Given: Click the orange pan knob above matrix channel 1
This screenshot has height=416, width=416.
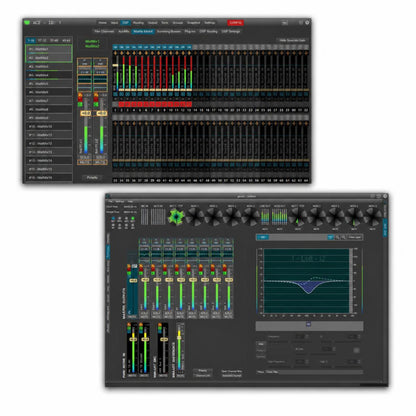Looking at the screenshot, I should [x=115, y=53].
